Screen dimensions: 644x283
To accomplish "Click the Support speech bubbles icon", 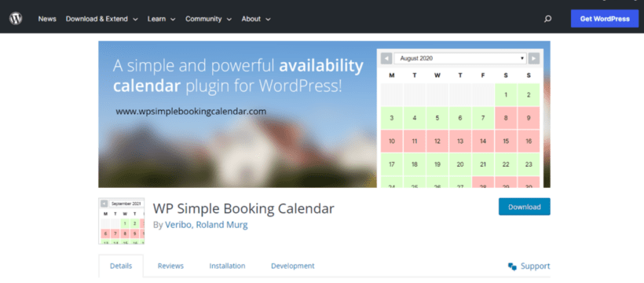I will tap(512, 266).
